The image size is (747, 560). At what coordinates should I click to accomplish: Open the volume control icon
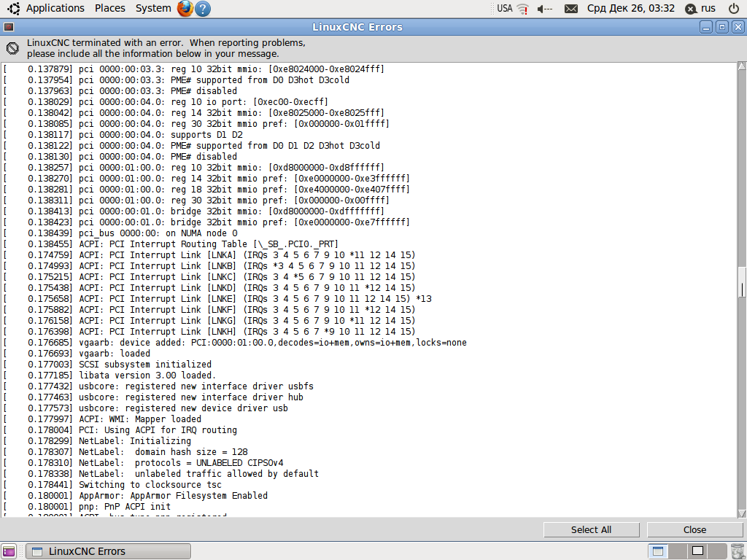[544, 9]
